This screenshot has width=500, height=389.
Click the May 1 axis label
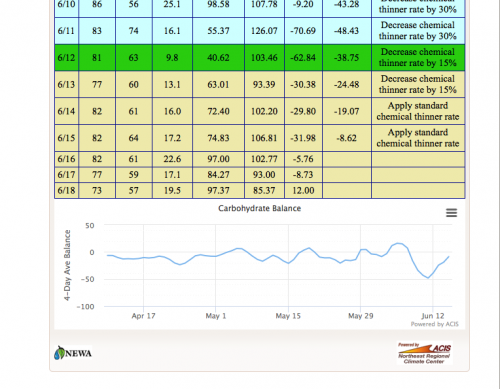coord(216,316)
